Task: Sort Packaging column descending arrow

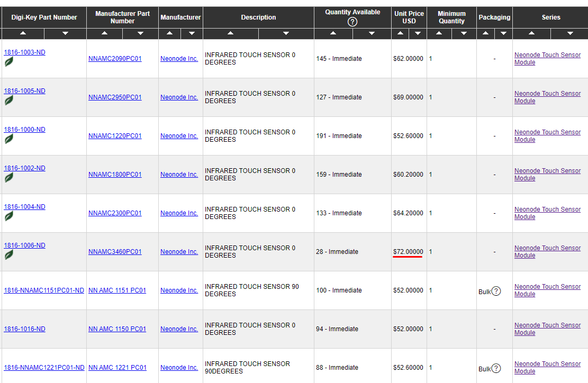Action: [504, 34]
